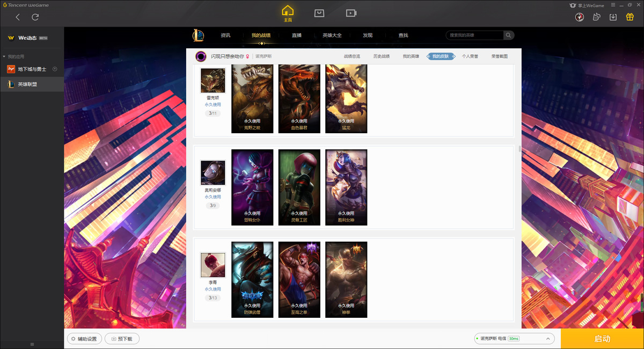This screenshot has height=349, width=644.
Task: Switch to the 历史战绩 sub-tab
Action: pyautogui.click(x=382, y=56)
